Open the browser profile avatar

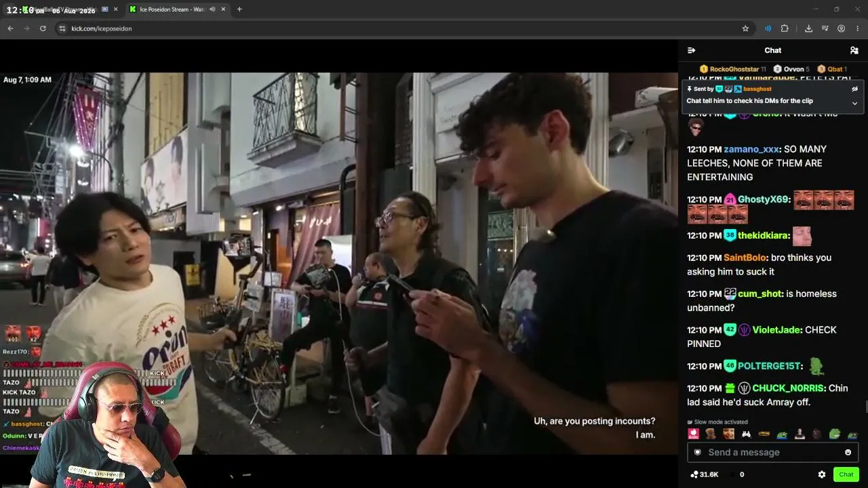841,28
